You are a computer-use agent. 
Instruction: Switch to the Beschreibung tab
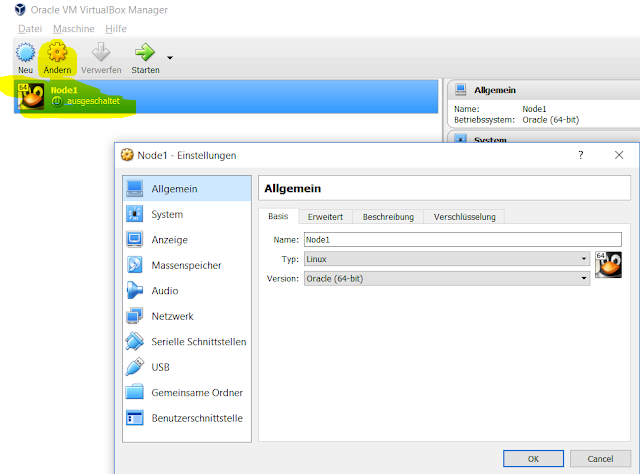click(388, 217)
